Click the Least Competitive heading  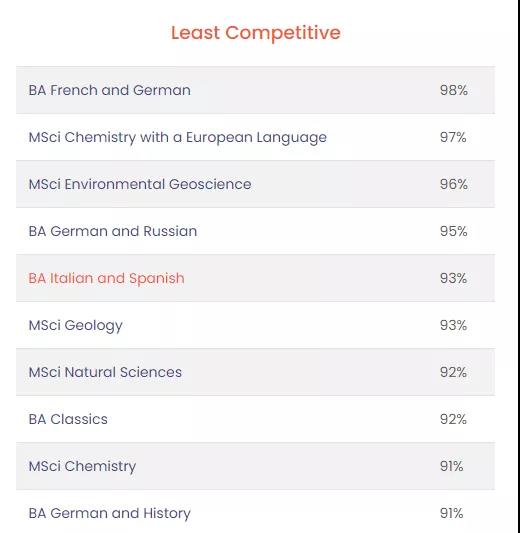[x=256, y=33]
